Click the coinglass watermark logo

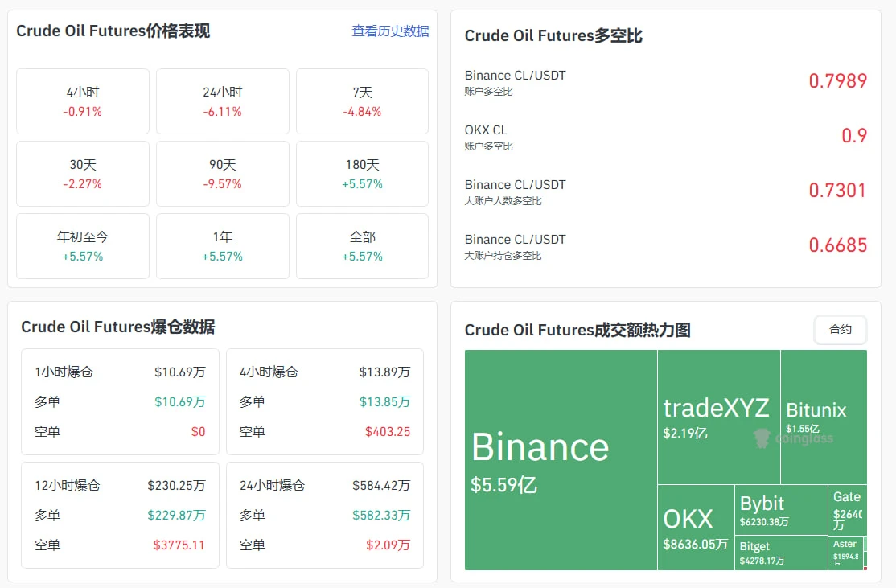(793, 438)
